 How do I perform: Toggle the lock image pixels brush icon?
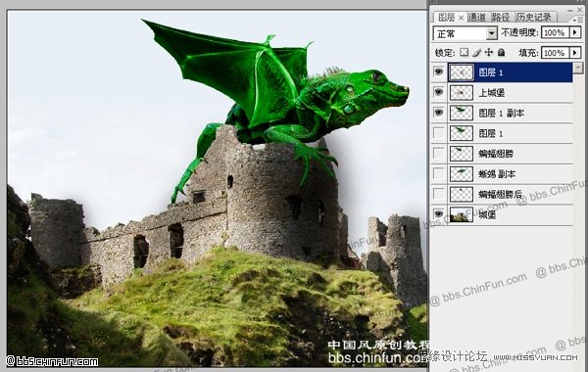476,53
